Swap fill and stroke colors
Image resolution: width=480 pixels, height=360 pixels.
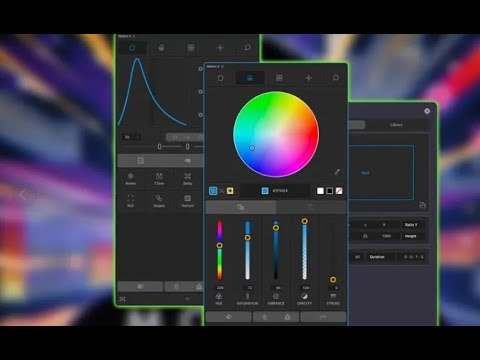pyautogui.click(x=222, y=191)
